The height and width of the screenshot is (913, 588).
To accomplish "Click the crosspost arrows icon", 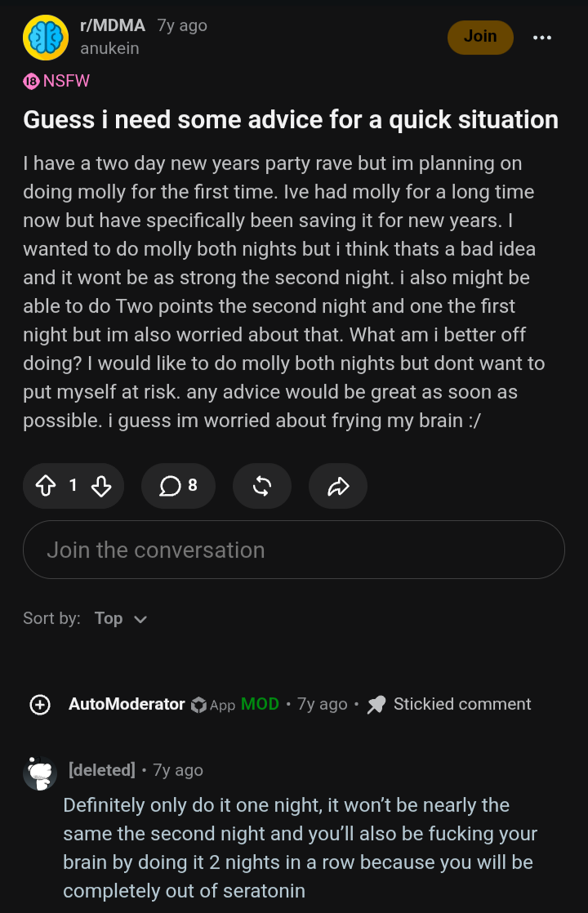I will pyautogui.click(x=262, y=486).
